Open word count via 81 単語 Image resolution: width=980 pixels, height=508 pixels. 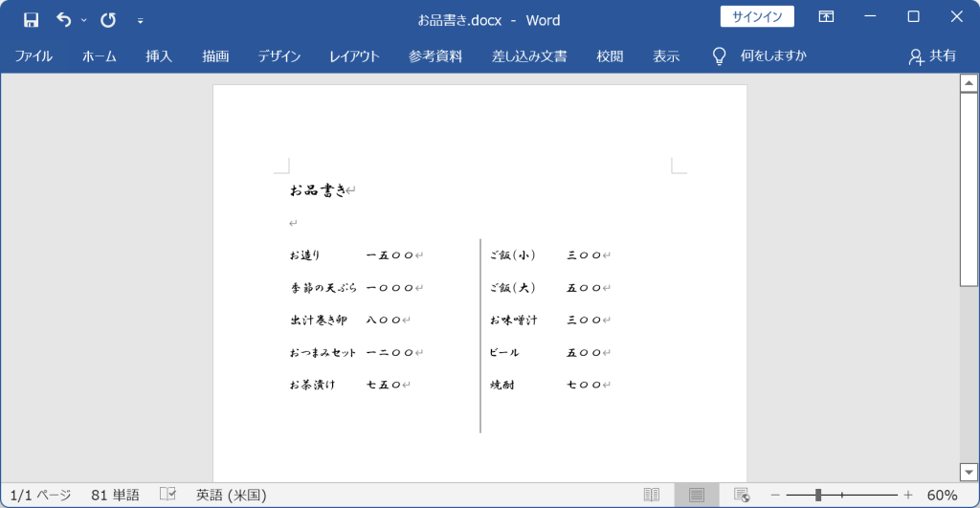tap(115, 495)
